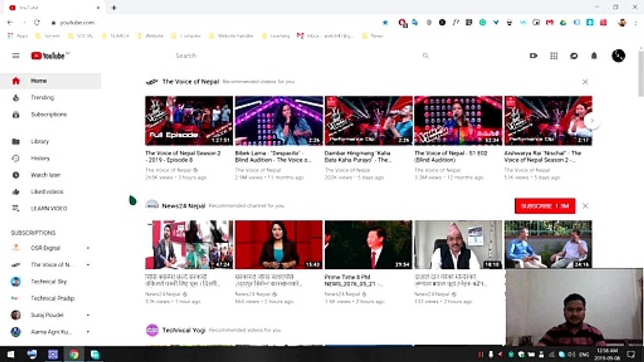Open a new browser tab
This screenshot has width=644, height=362.
114,8
